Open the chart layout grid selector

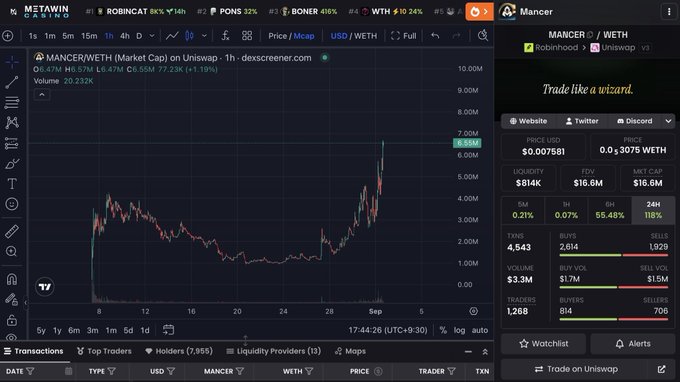[x=247, y=36]
